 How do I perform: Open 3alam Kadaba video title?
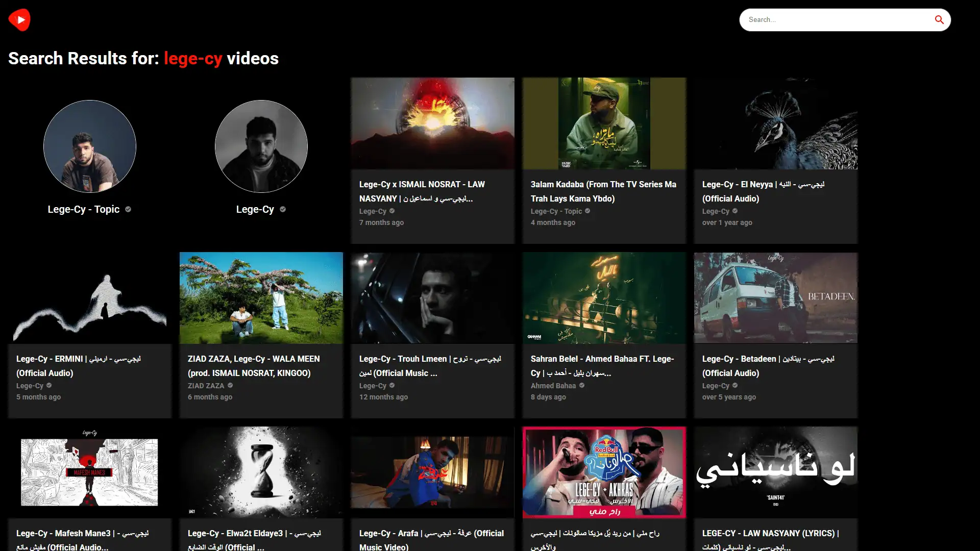(603, 191)
